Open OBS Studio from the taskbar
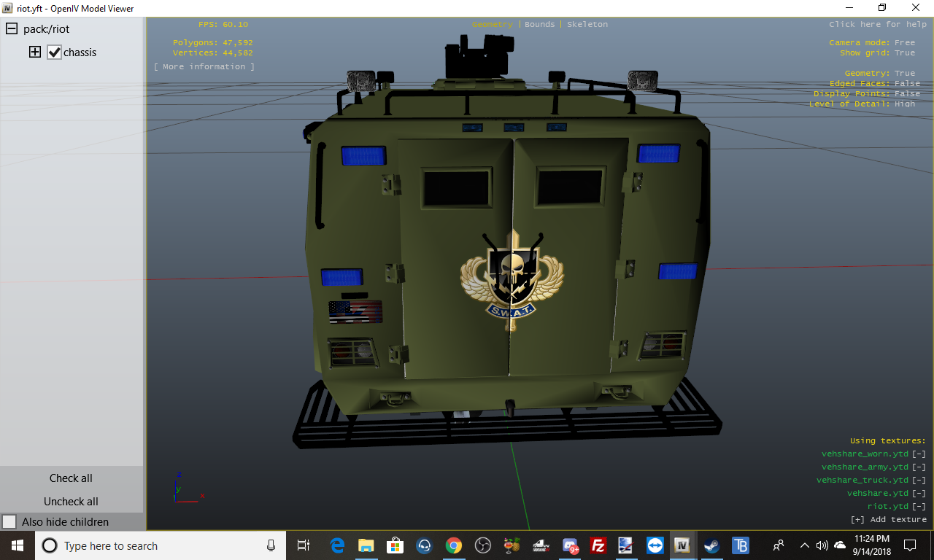This screenshot has height=560, width=934. coord(482,545)
